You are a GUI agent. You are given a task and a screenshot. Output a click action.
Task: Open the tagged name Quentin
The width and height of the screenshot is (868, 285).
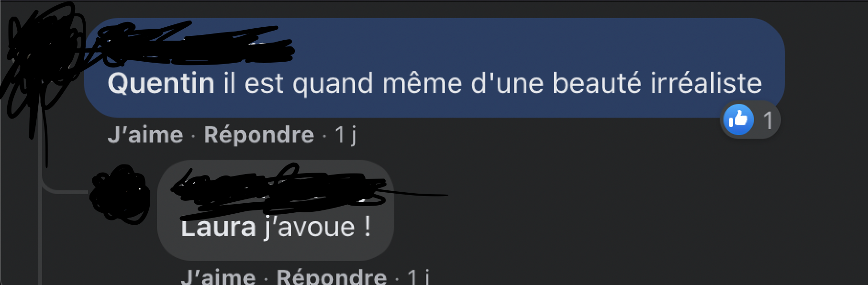click(161, 83)
